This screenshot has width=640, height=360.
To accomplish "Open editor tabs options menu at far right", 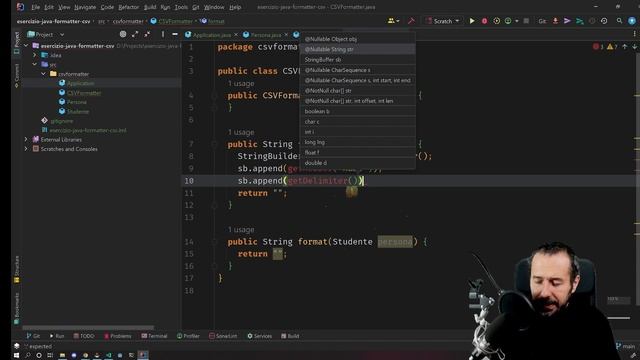I will [634, 34].
